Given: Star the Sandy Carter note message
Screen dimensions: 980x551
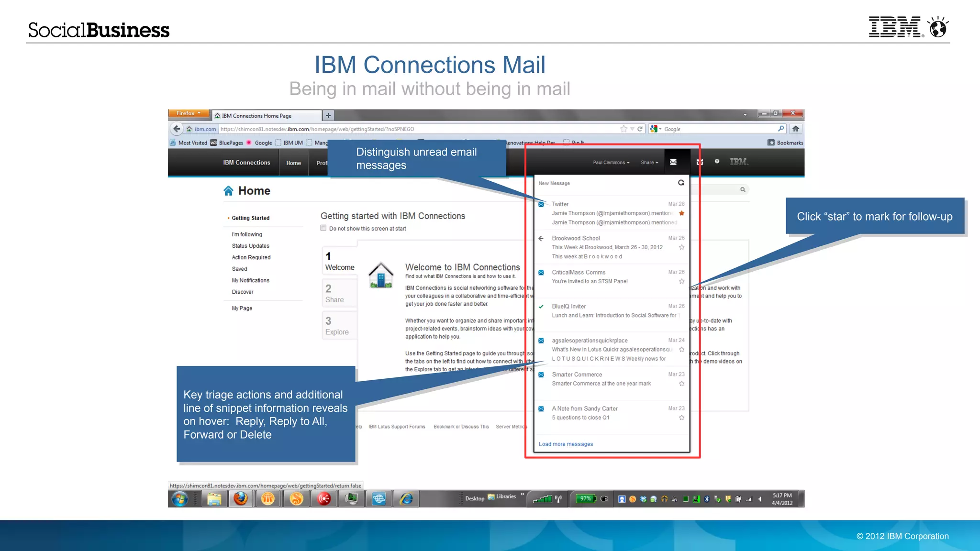Looking at the screenshot, I should tap(681, 418).
